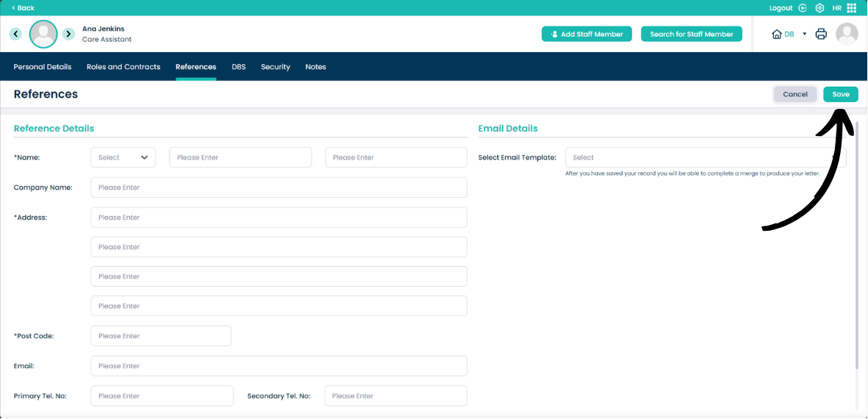Go to the DBS tab
868x419 pixels.
point(239,67)
